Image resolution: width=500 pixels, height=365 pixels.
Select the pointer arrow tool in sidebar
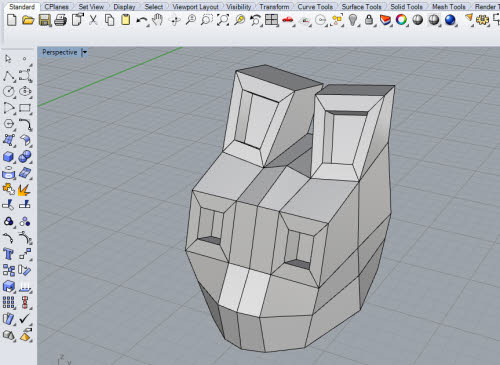tap(8, 59)
